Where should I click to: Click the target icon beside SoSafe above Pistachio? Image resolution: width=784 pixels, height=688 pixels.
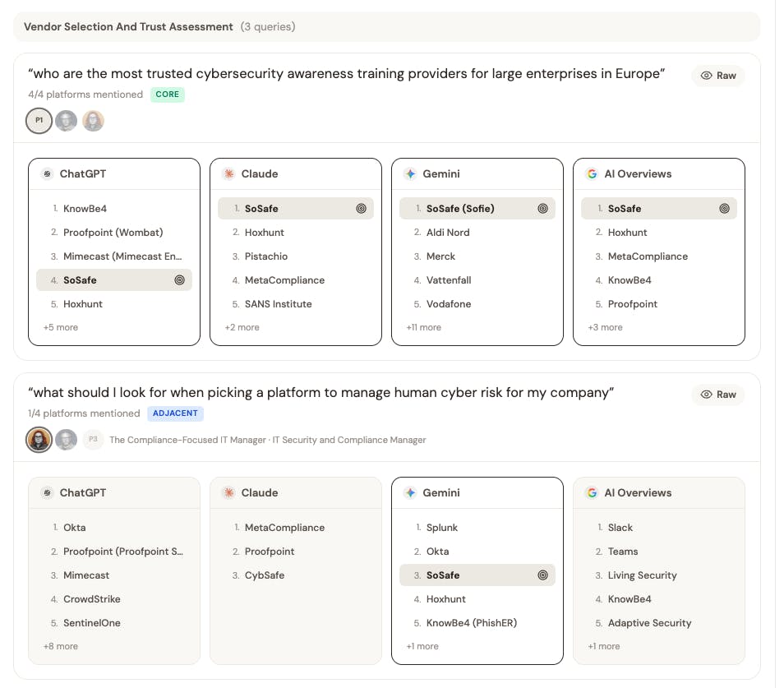[361, 209]
